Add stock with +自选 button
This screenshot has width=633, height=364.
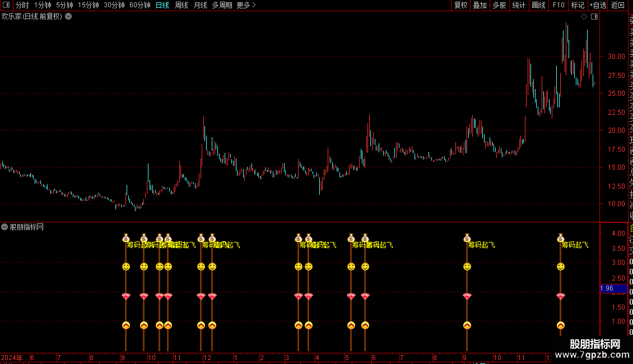coord(598,5)
